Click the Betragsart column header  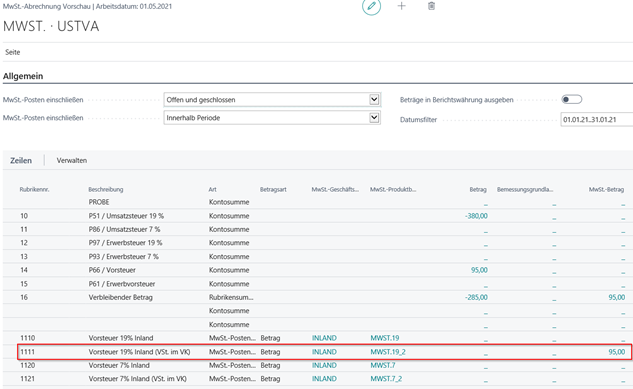pos(273,189)
